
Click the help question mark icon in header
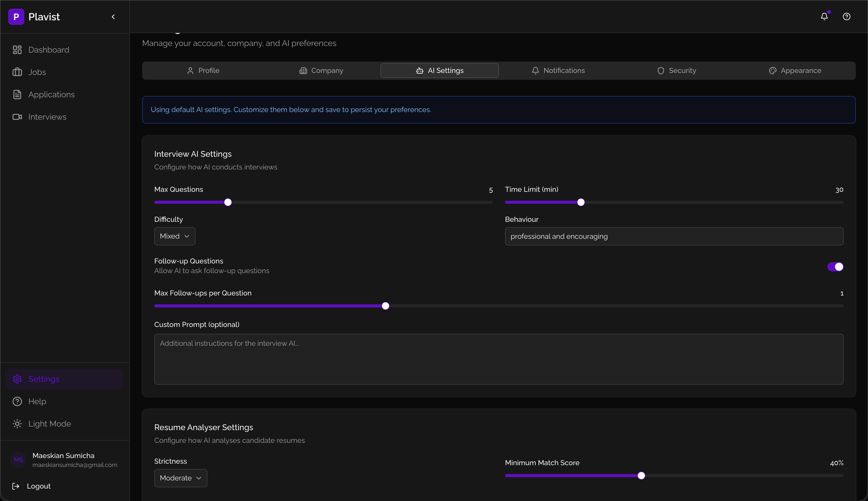click(x=846, y=17)
